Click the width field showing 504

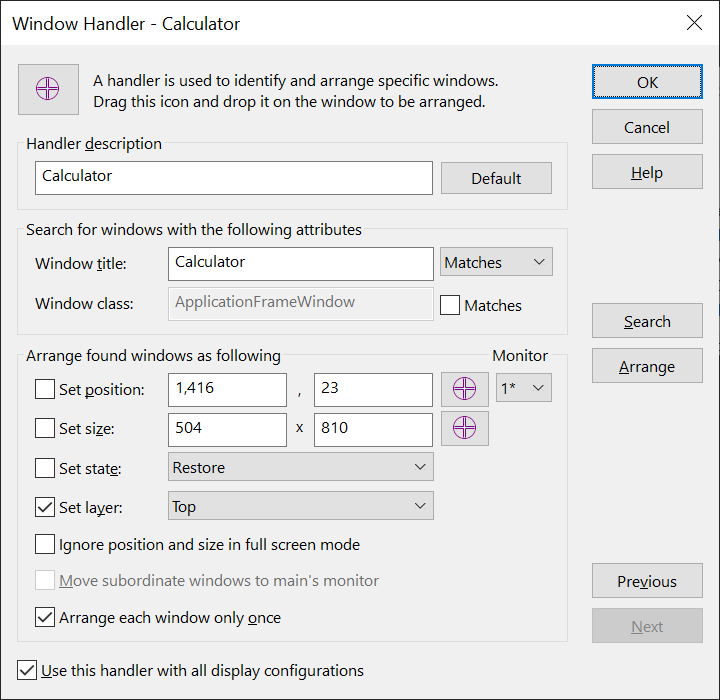pyautogui.click(x=227, y=430)
